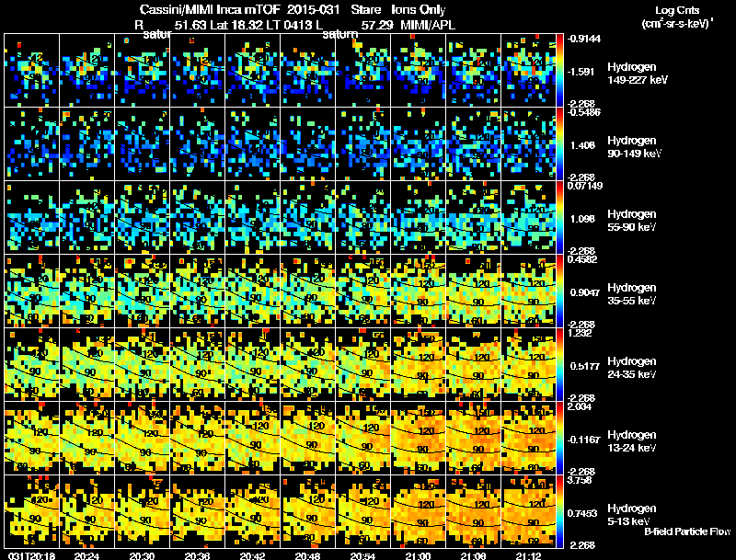The height and width of the screenshot is (560, 736).
Task: Click the 'Stare' word in the title
Action: 366,10
